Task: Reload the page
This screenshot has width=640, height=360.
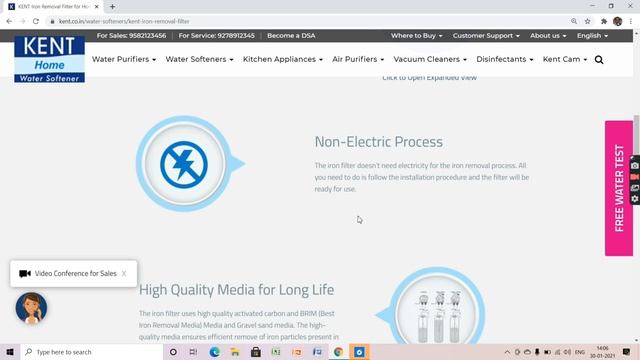Action: point(36,21)
